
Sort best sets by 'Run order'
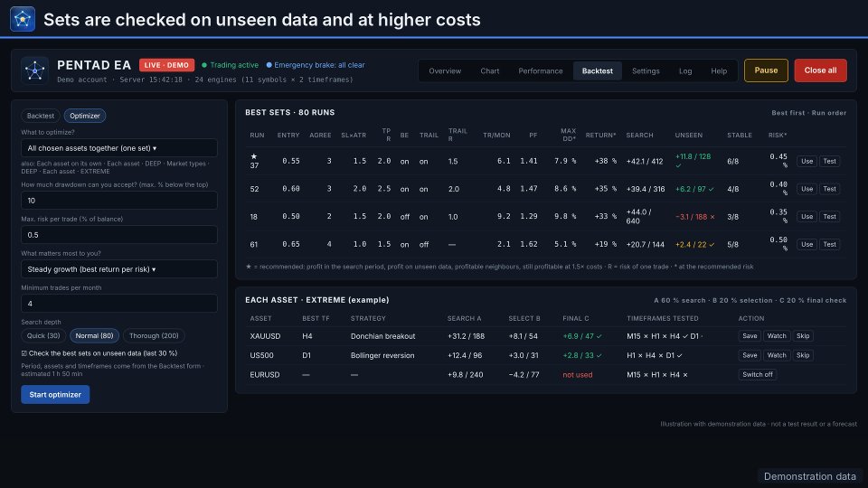tap(829, 113)
